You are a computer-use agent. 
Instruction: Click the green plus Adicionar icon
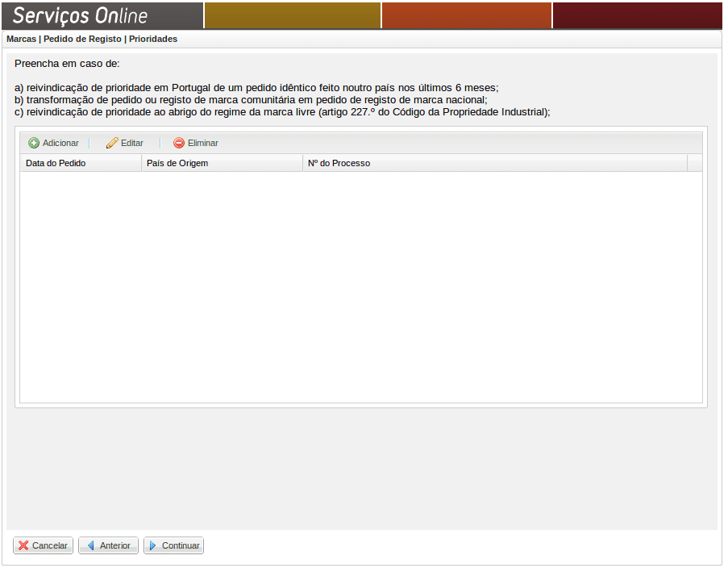[x=34, y=143]
